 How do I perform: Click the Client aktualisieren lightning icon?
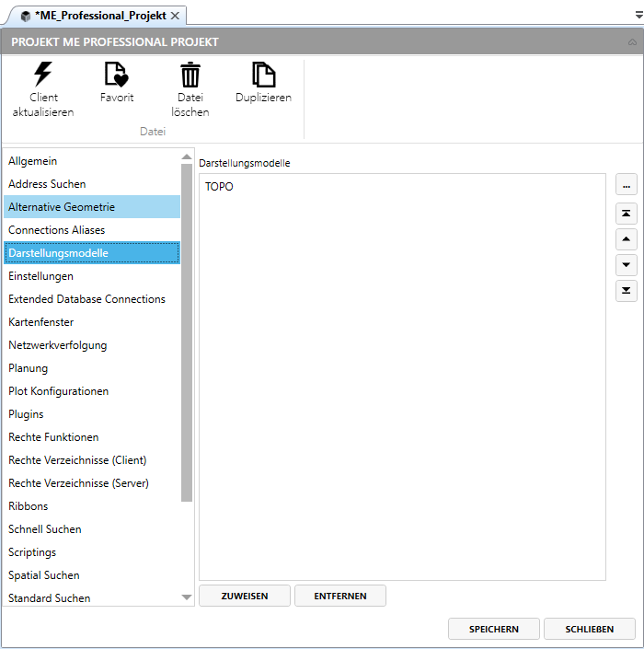[x=42, y=75]
